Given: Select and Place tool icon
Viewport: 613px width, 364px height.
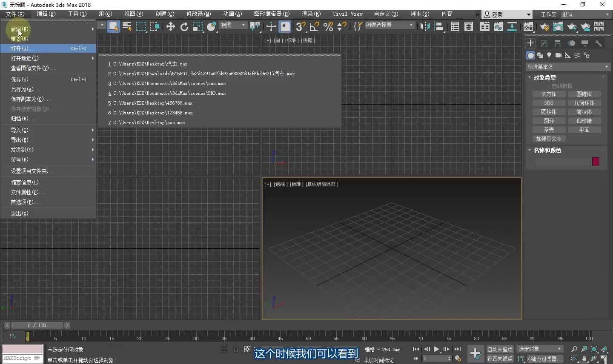Looking at the screenshot, I should (211, 26).
